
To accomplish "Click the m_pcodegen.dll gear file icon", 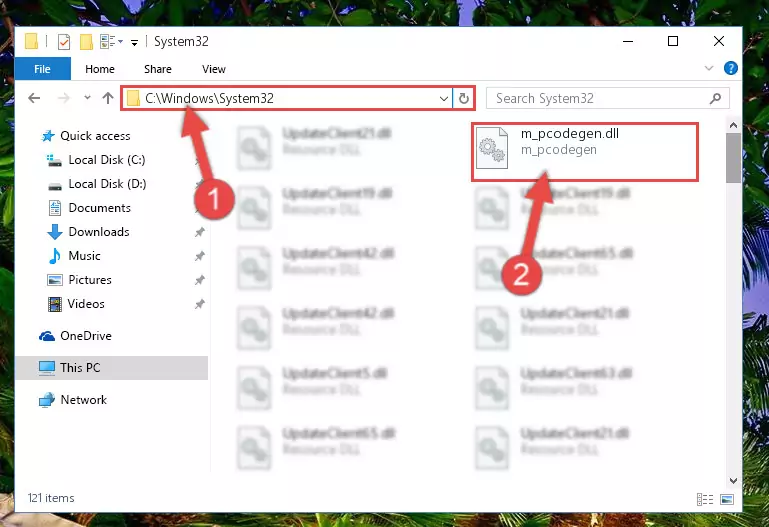I will point(492,148).
